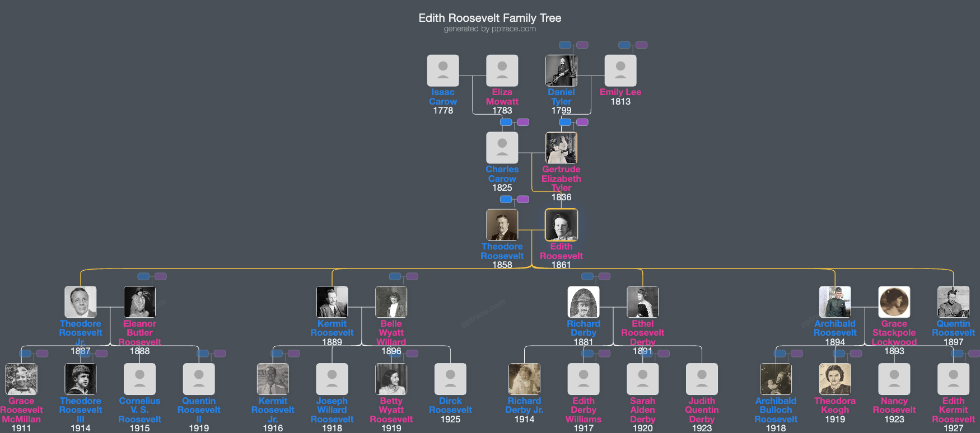Select Charles Carow's portrait icon

pos(502,148)
